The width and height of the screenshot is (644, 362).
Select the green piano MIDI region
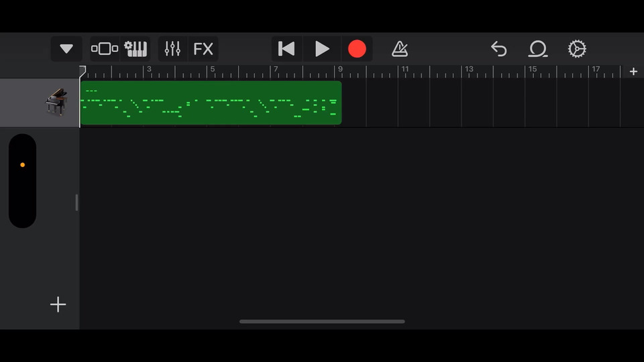(211, 103)
